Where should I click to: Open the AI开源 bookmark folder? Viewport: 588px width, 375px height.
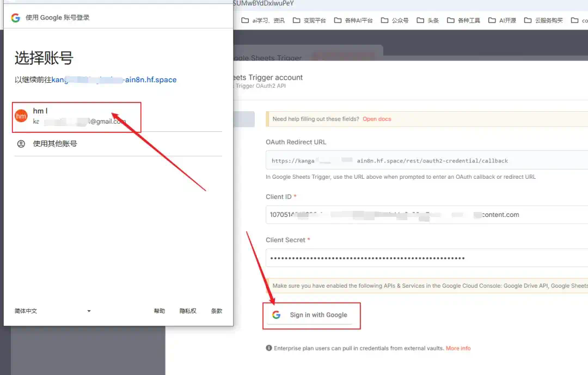click(x=502, y=20)
